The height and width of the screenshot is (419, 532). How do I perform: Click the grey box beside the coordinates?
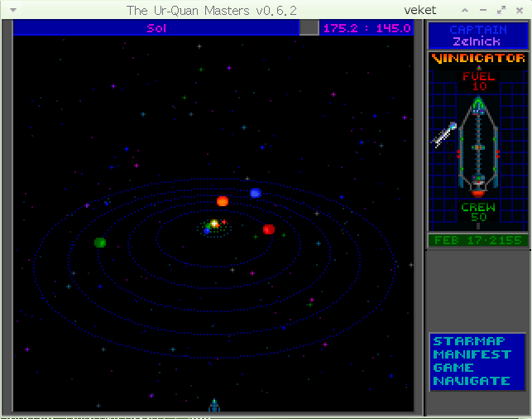[x=309, y=28]
